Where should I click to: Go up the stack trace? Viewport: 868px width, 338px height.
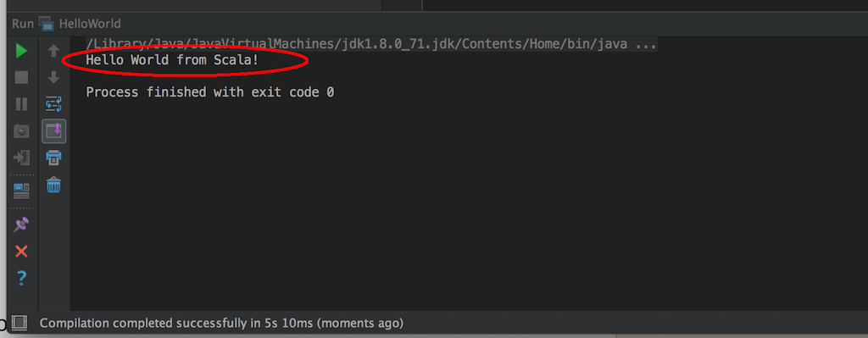click(x=53, y=51)
